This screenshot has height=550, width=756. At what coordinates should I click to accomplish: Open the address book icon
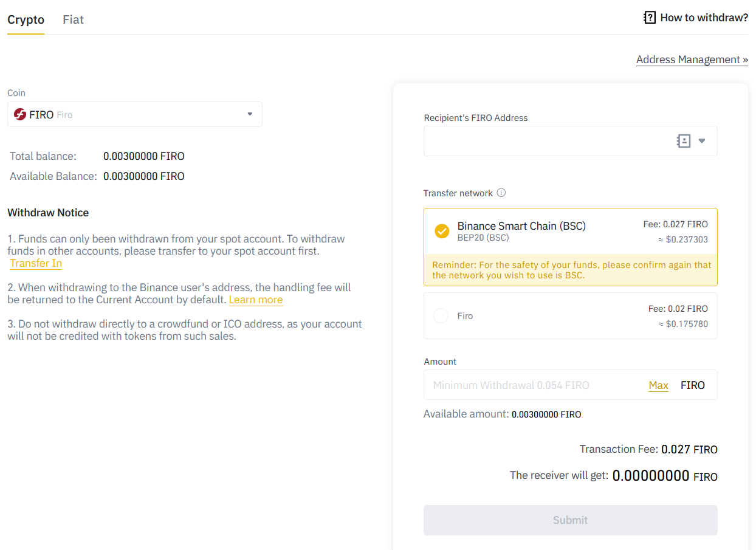pyautogui.click(x=684, y=141)
